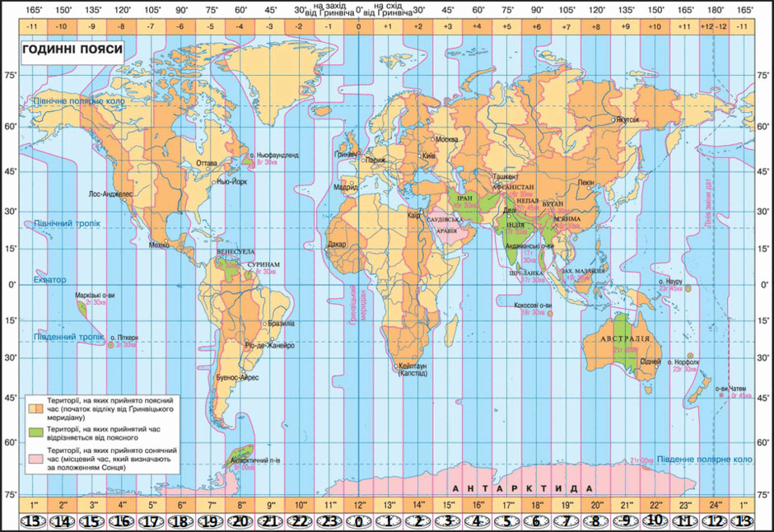
Task: Click the о. Норфолк label
Action: click(684, 362)
